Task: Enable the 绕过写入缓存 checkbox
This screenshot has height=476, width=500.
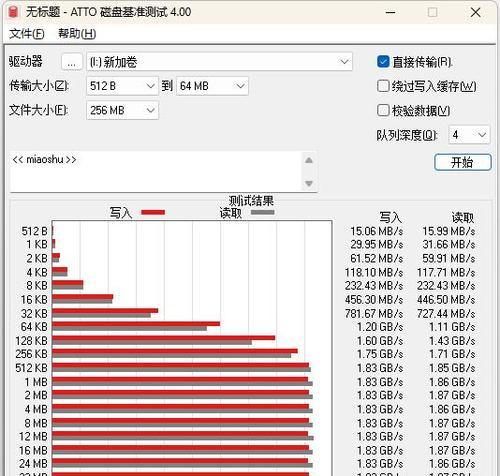Action: click(383, 86)
